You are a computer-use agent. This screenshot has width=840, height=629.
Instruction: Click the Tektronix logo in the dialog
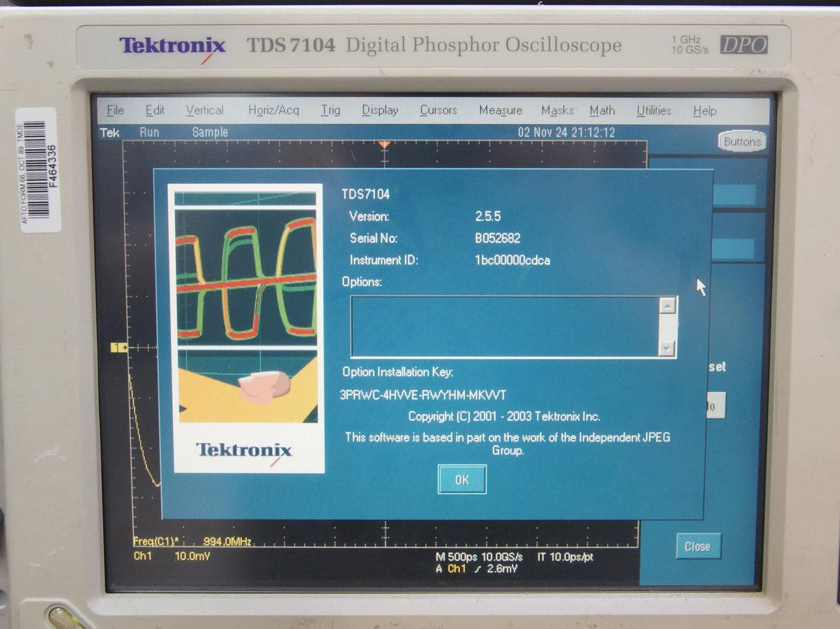[x=244, y=451]
